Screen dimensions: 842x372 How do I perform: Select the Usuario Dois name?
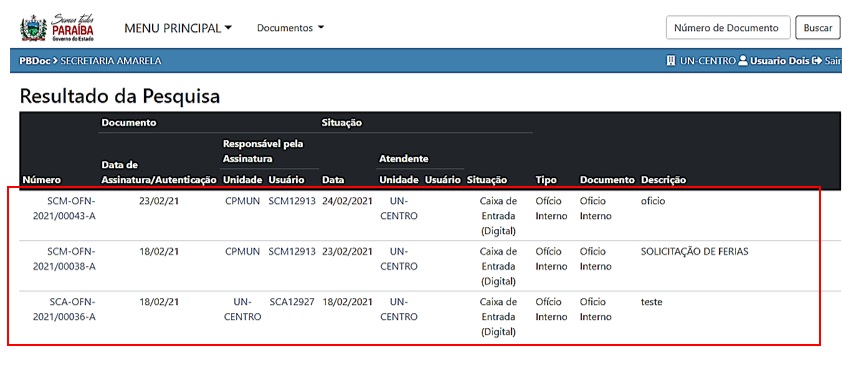point(780,61)
